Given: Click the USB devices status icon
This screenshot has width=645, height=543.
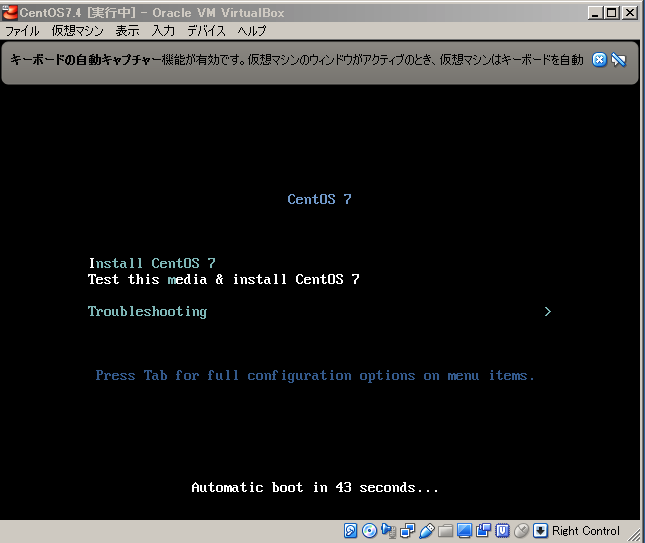Looking at the screenshot, I should pyautogui.click(x=427, y=531).
